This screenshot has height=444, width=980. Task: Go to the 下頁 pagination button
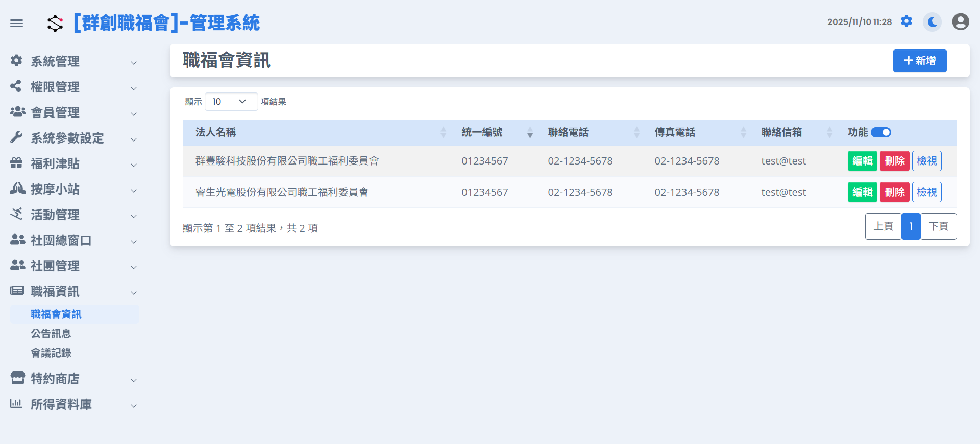[x=938, y=226]
